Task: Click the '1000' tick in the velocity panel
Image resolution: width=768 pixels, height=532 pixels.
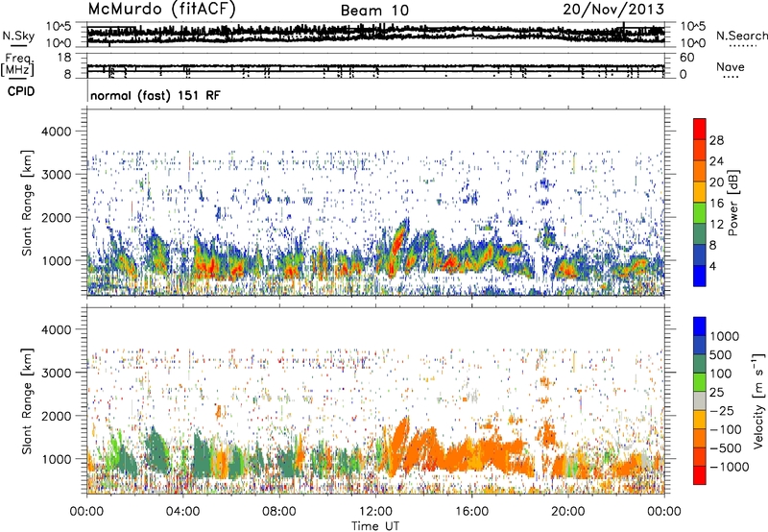Action: (56, 459)
